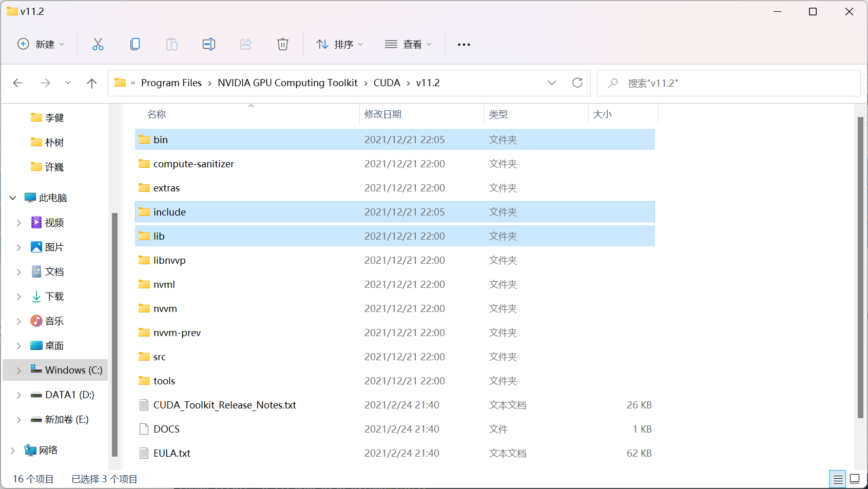
Task: Click the search v11.2 input field
Action: click(729, 83)
